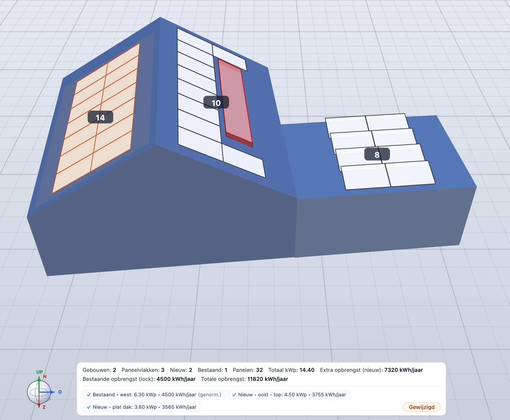Click the Extra opbrengst 7320 kWh/jaar value
The height and width of the screenshot is (420, 510).
(x=403, y=370)
